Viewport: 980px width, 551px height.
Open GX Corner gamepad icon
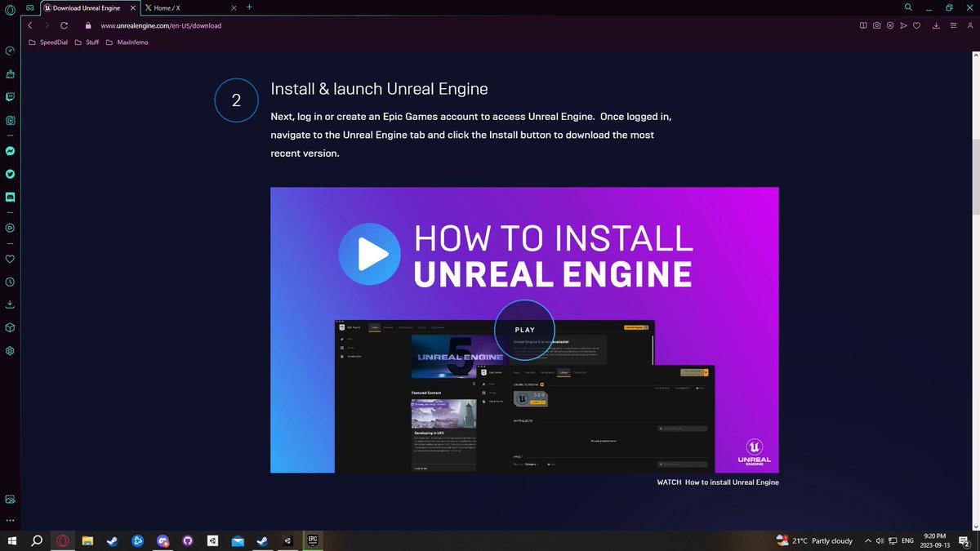[29, 7]
